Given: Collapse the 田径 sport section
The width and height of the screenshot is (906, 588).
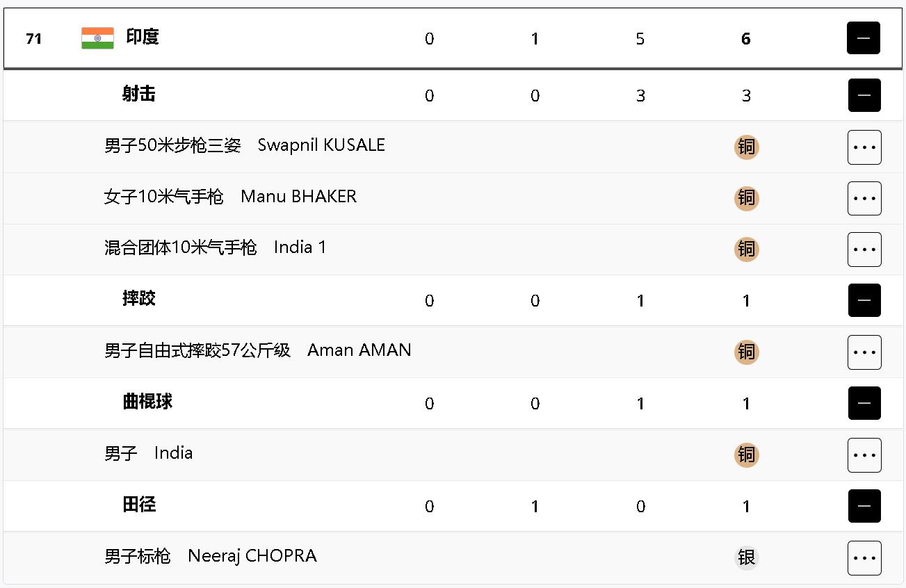Looking at the screenshot, I should (864, 506).
